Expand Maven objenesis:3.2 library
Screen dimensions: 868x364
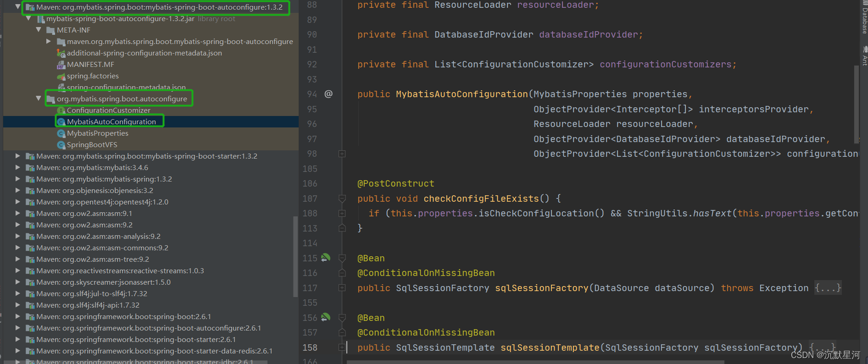[18, 190]
